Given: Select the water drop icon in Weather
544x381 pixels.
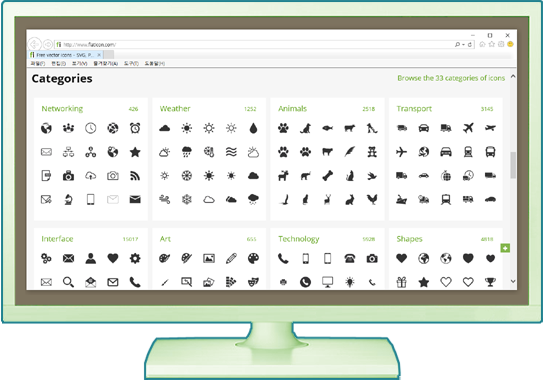Looking at the screenshot, I should pos(253,128).
